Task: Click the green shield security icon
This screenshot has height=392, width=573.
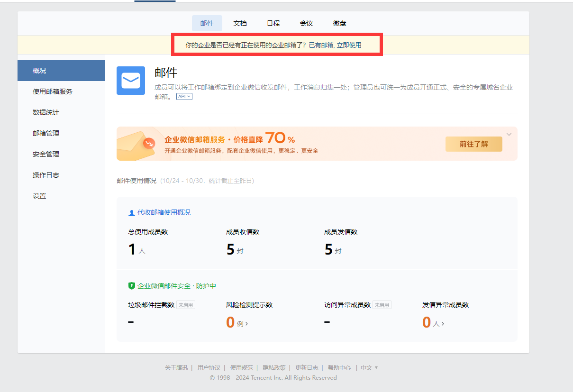Action: [132, 286]
